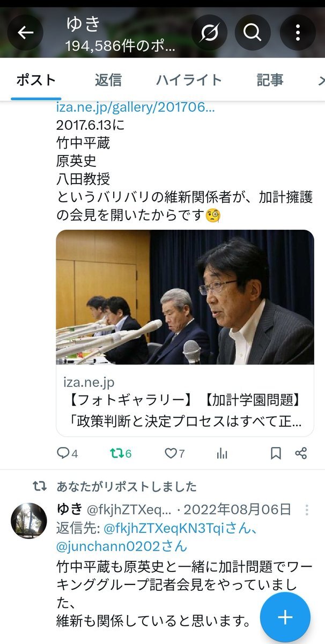Open the three-dot overflow menu in header
Viewport: 325px width, 644px height.
pyautogui.click(x=297, y=33)
